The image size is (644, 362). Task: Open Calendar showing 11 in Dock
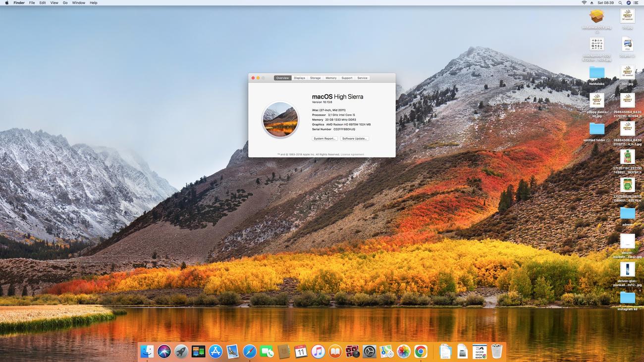click(301, 352)
